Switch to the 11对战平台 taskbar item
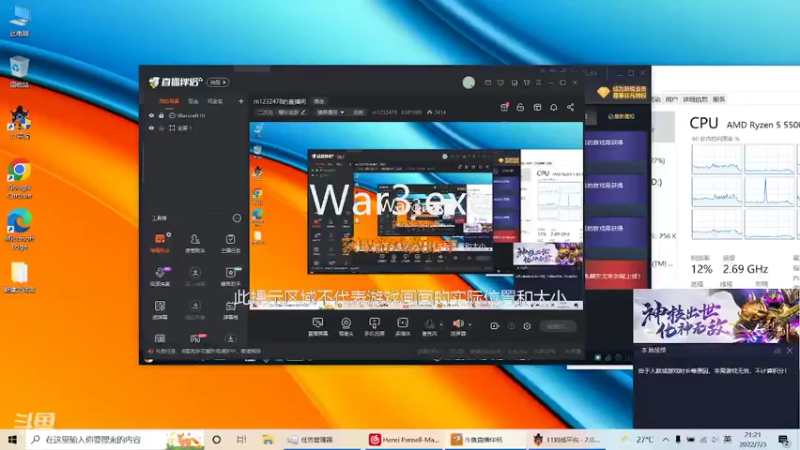Image resolution: width=800 pixels, height=450 pixels. [568, 439]
